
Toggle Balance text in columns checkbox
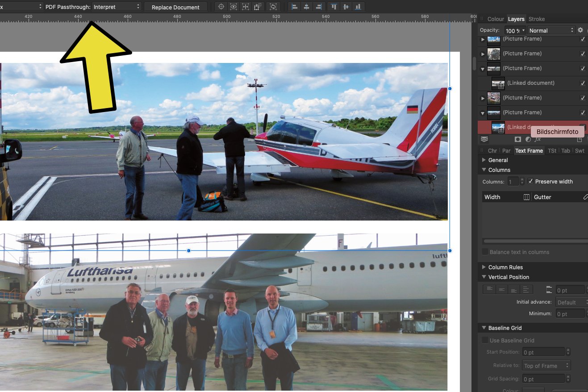coord(485,252)
